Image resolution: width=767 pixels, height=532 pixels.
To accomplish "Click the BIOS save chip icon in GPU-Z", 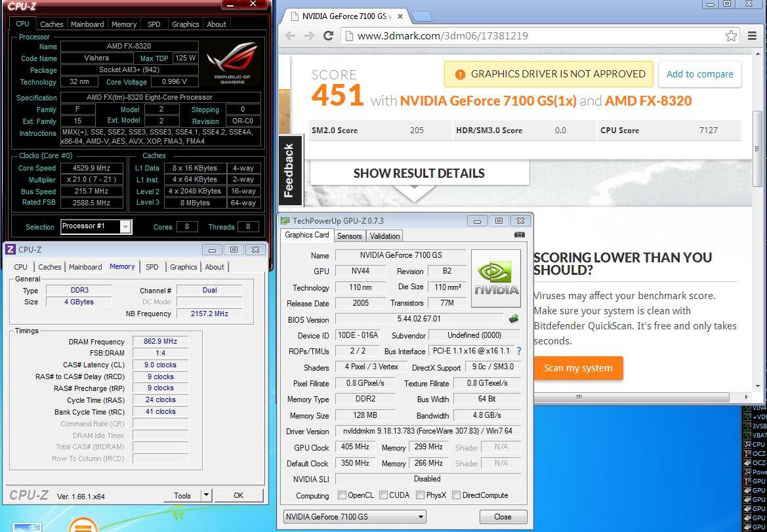I will tap(514, 319).
